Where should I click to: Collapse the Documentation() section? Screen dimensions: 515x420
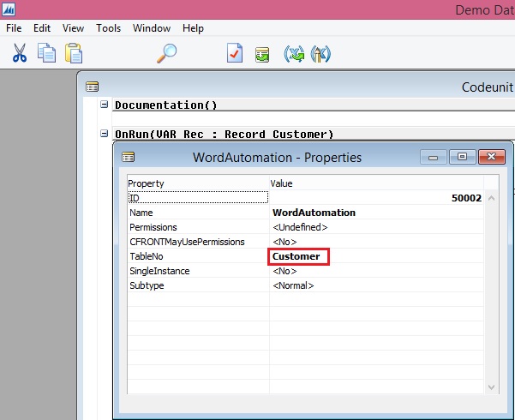(105, 105)
